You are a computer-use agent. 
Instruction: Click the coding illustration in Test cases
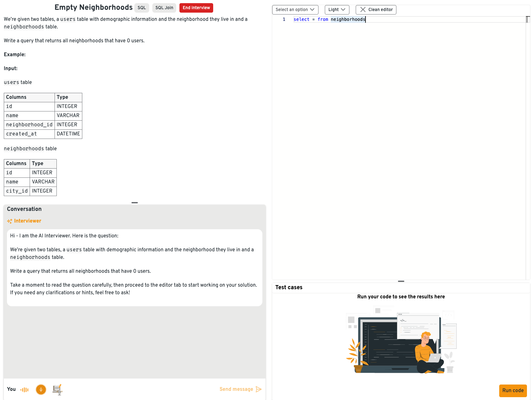401,339
